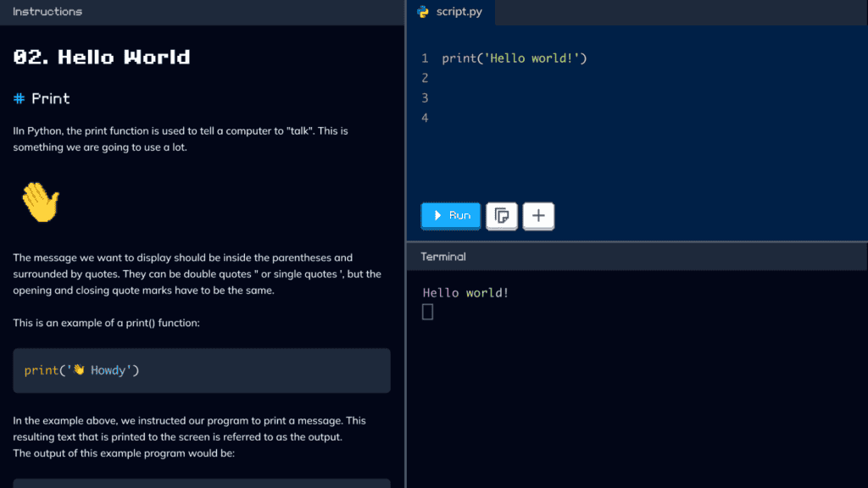
Task: Click paragraph starting 'The message we want'
Action: pyautogui.click(x=197, y=274)
